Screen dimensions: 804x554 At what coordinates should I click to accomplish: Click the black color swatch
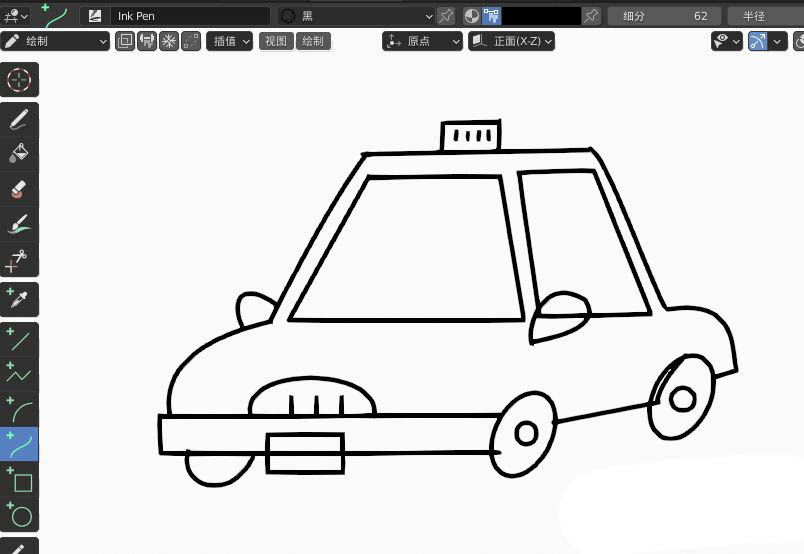[x=541, y=16]
